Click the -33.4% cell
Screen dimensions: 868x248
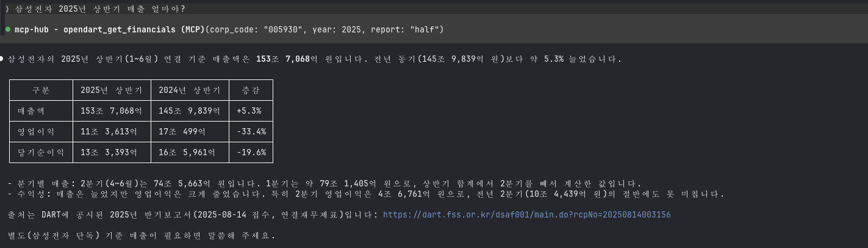coord(251,132)
